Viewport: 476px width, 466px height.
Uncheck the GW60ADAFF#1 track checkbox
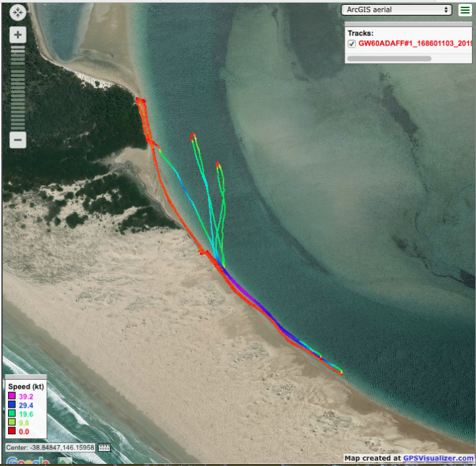click(x=352, y=43)
